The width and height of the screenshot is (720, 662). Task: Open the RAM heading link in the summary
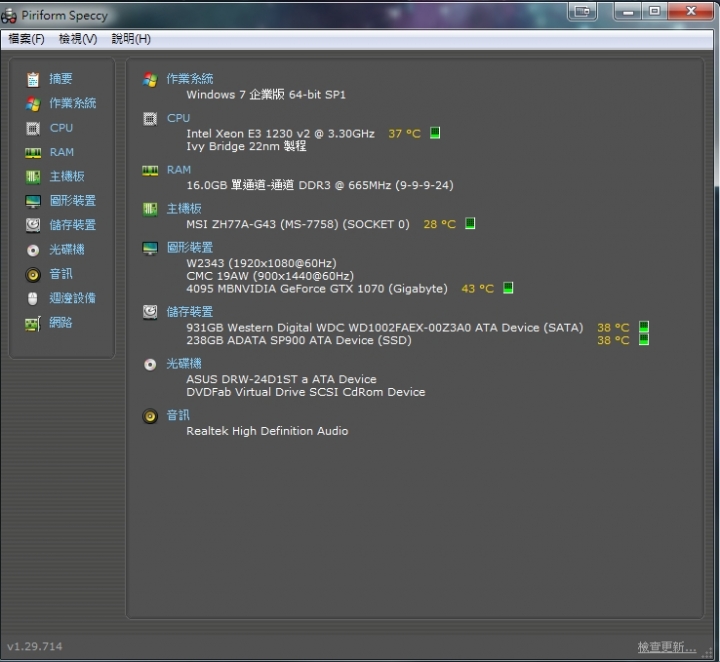point(179,170)
